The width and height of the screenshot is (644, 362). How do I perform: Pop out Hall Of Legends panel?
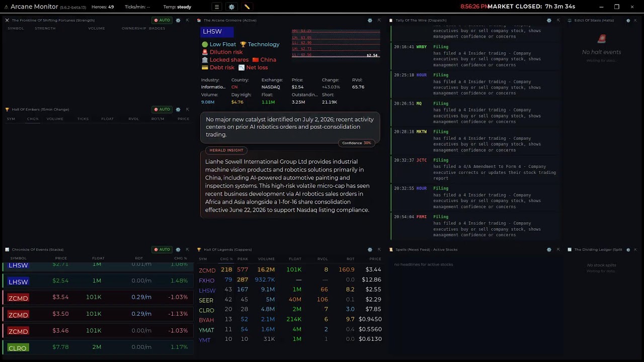point(379,249)
